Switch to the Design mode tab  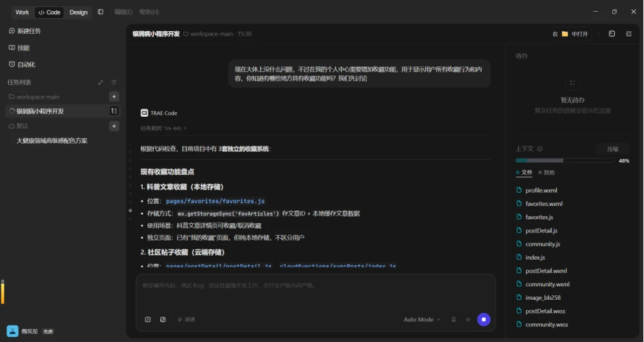click(x=79, y=12)
